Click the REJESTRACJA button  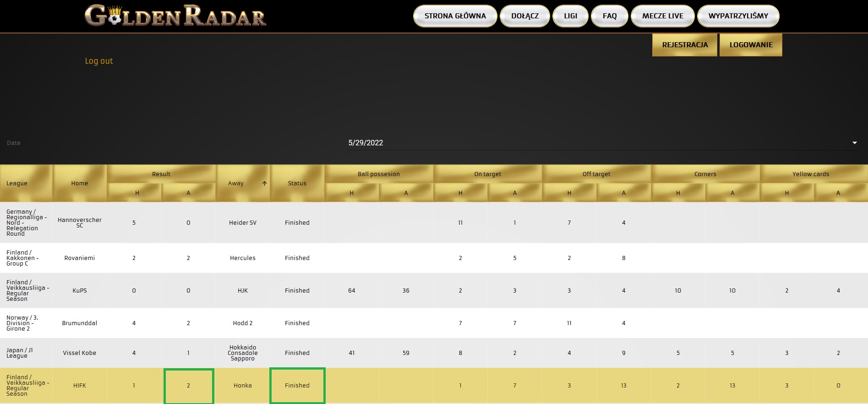(x=685, y=45)
